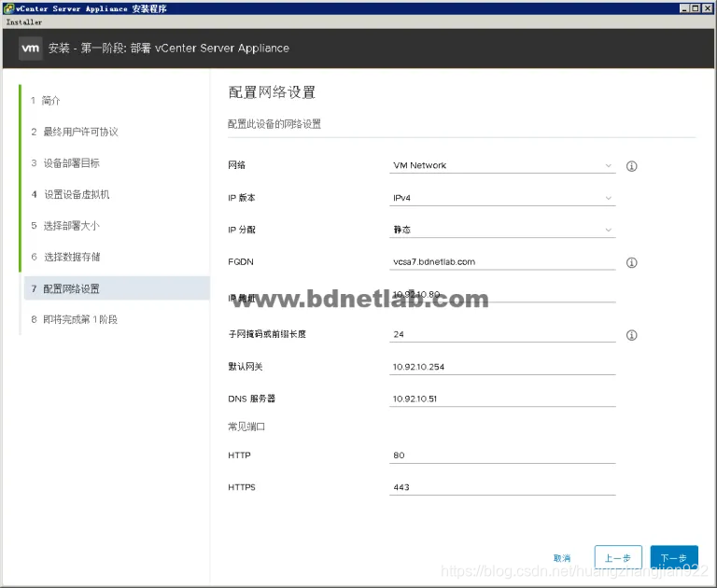Click the 配置此设备的网络设置 subtitle

[274, 124]
